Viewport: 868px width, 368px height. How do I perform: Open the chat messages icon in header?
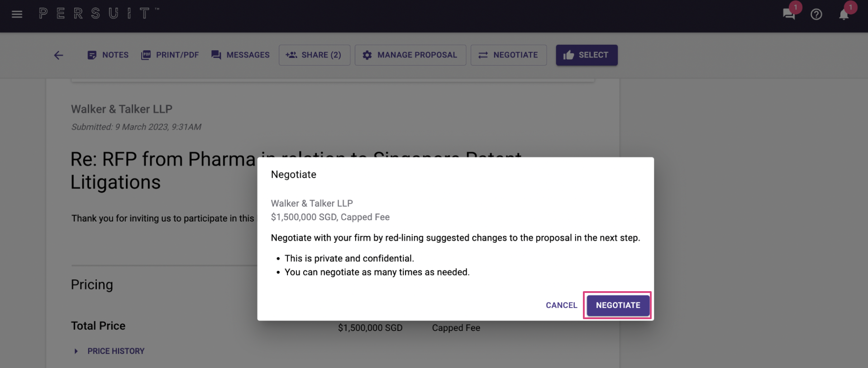[x=789, y=14]
